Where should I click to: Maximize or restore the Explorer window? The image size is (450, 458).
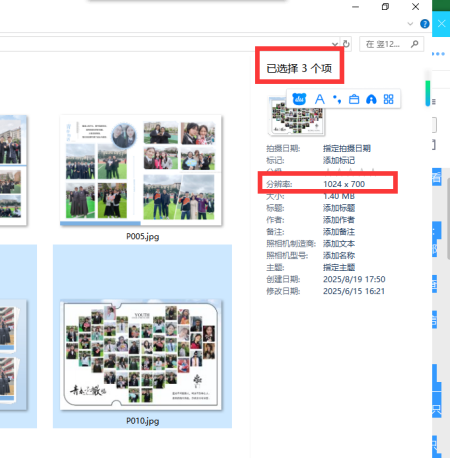pyautogui.click(x=385, y=7)
